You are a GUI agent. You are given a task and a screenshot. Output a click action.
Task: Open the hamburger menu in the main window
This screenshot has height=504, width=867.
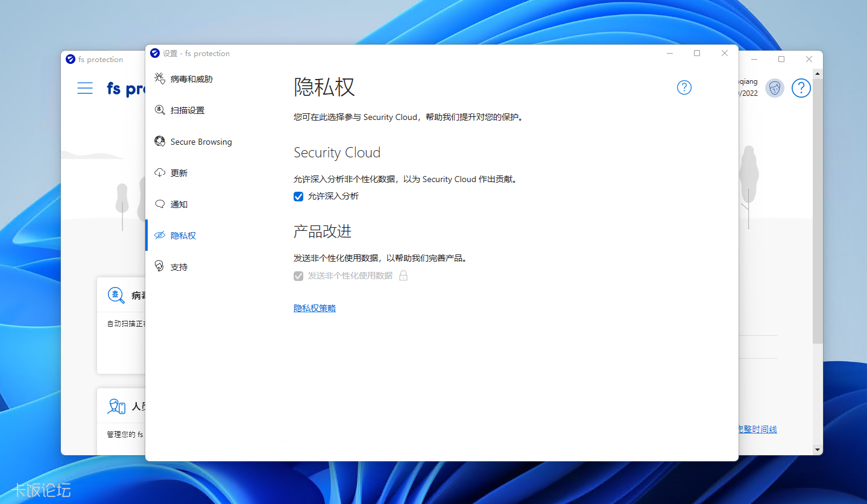[85, 87]
